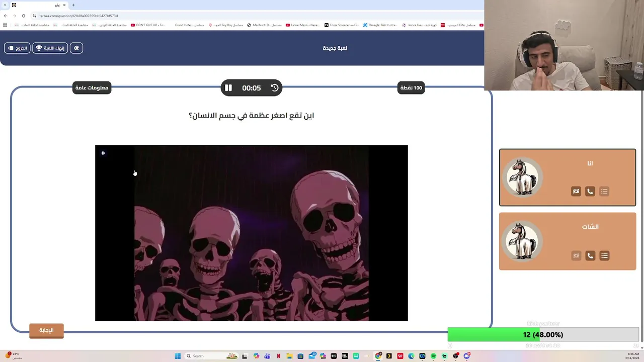644x362 pixels.
Task: Click the الخروج exit button
Action: click(x=17, y=48)
